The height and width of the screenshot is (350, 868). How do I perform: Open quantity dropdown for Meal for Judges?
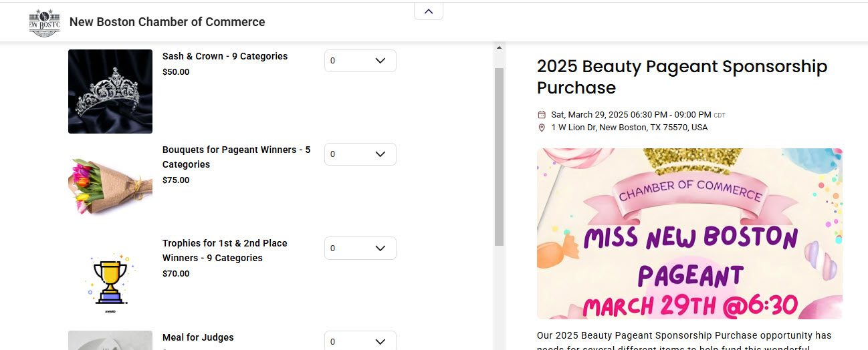(x=360, y=341)
